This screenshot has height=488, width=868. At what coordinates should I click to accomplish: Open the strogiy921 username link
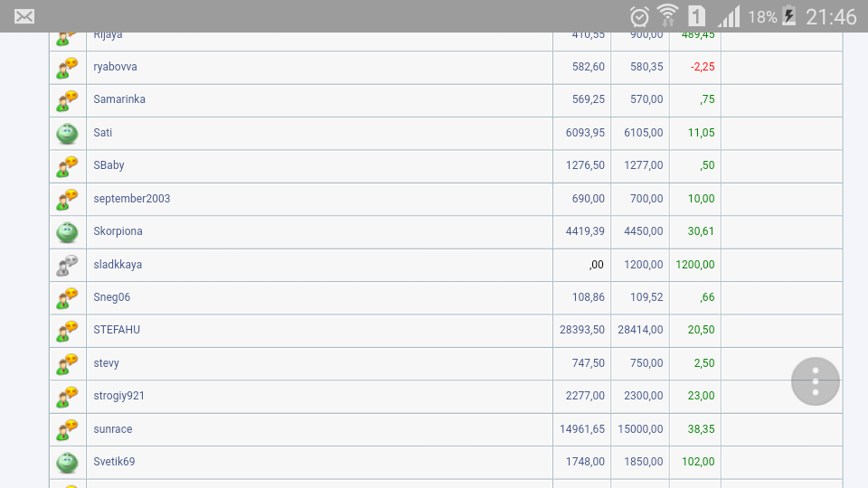coord(119,396)
